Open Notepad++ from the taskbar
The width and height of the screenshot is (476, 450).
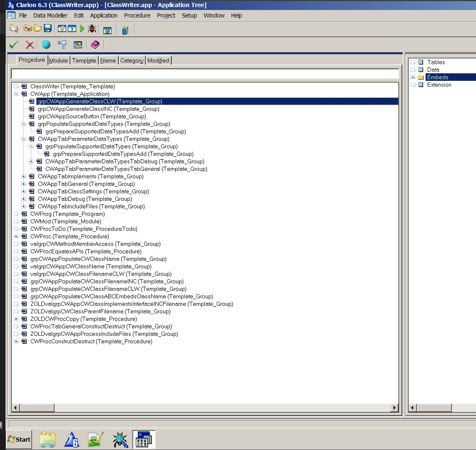pyautogui.click(x=96, y=440)
